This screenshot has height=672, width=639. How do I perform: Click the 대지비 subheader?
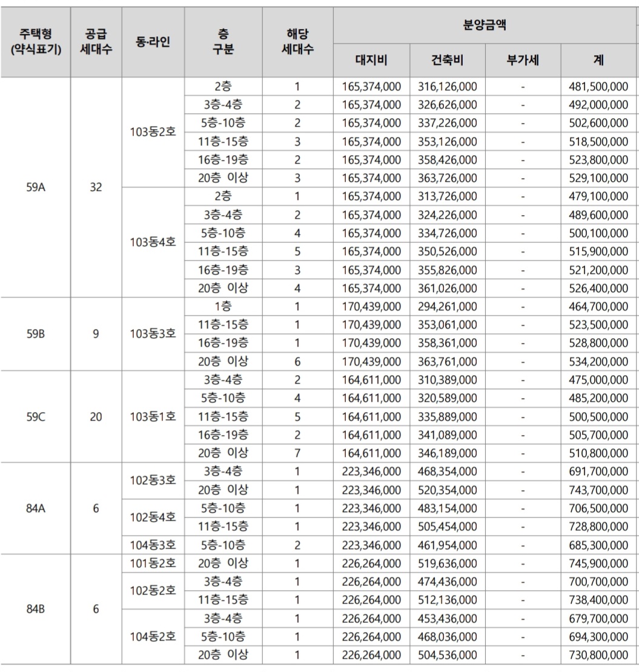coord(371,61)
